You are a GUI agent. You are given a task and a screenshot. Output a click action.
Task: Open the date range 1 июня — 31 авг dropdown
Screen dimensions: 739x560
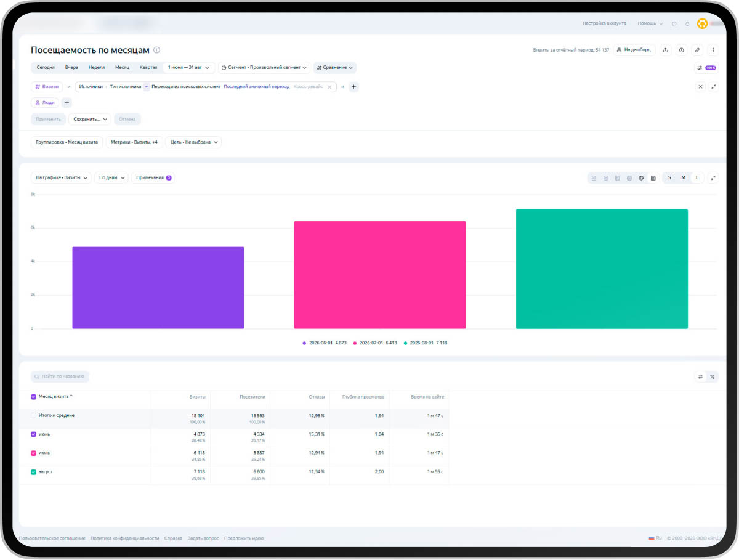click(x=188, y=68)
